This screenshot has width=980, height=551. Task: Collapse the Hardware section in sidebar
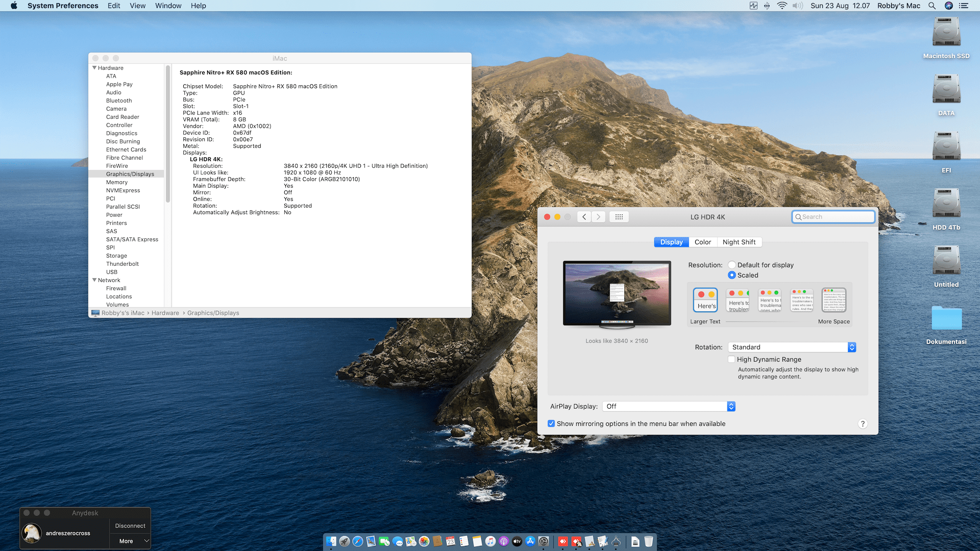click(94, 68)
